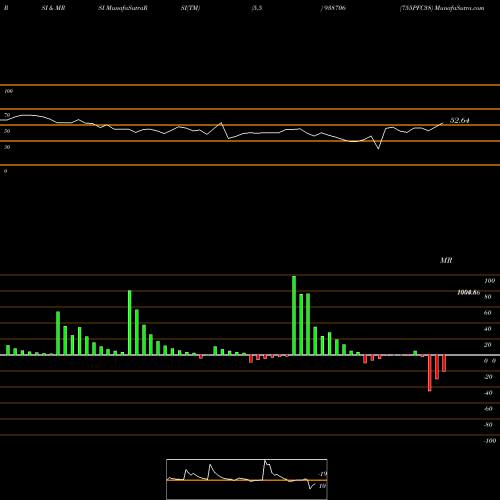Image resolution: width=500 pixels, height=500 pixels.
Task: Click the MR panel title label
Action: point(446,260)
